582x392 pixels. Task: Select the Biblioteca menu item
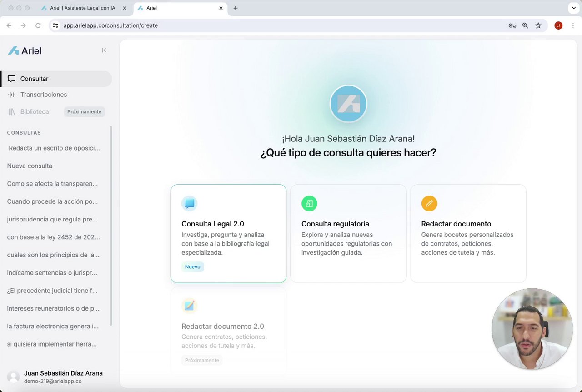pos(34,111)
